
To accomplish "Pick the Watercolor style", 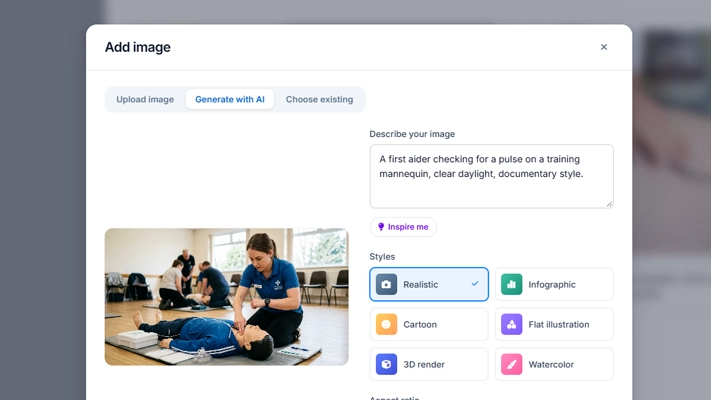I will (554, 364).
